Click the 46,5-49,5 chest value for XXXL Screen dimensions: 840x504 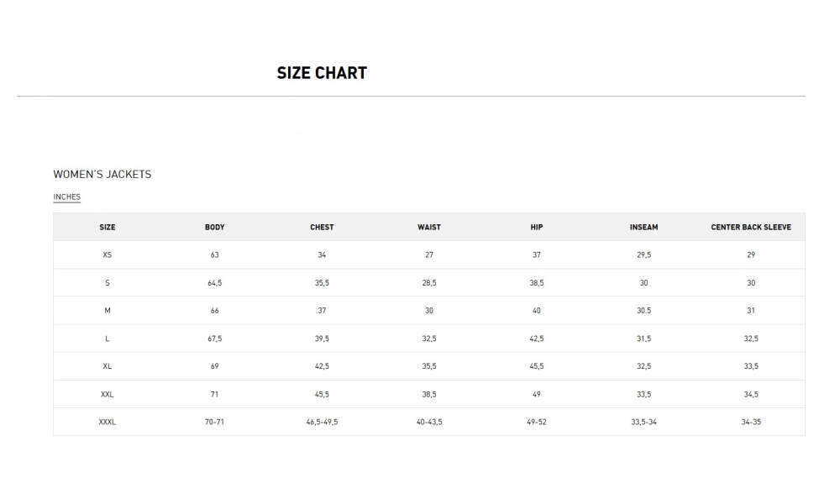[322, 422]
